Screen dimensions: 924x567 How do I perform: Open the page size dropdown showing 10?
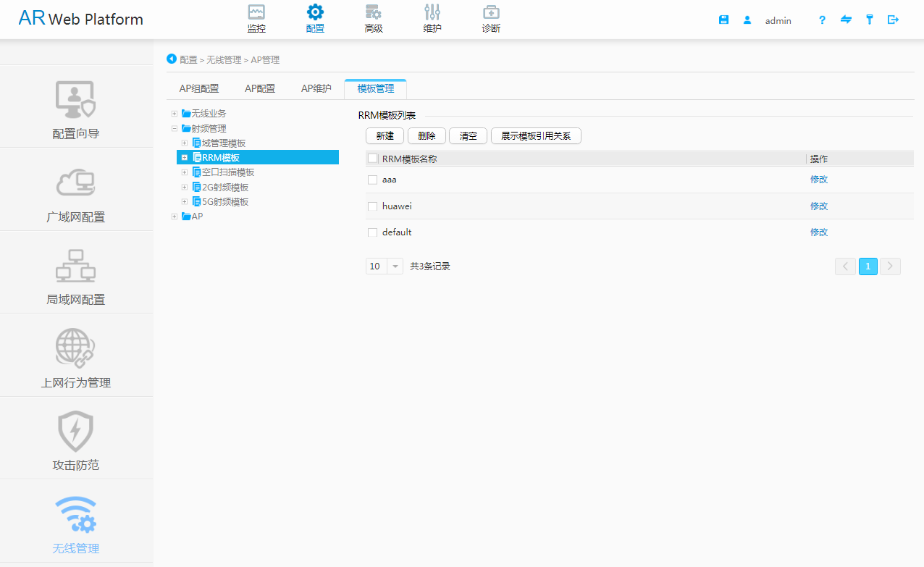point(395,266)
